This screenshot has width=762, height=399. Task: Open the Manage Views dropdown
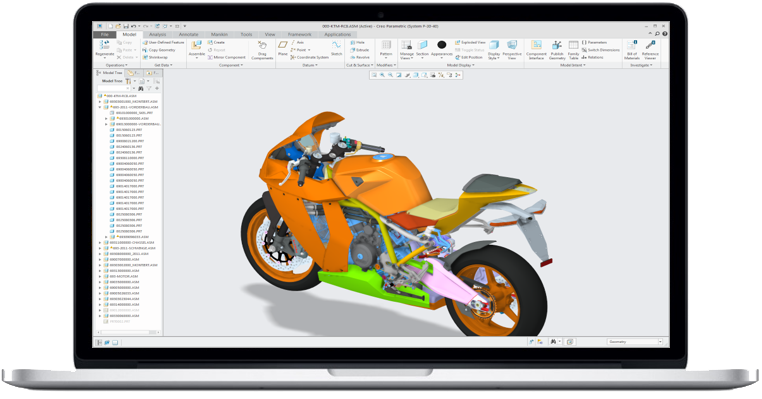click(x=406, y=56)
